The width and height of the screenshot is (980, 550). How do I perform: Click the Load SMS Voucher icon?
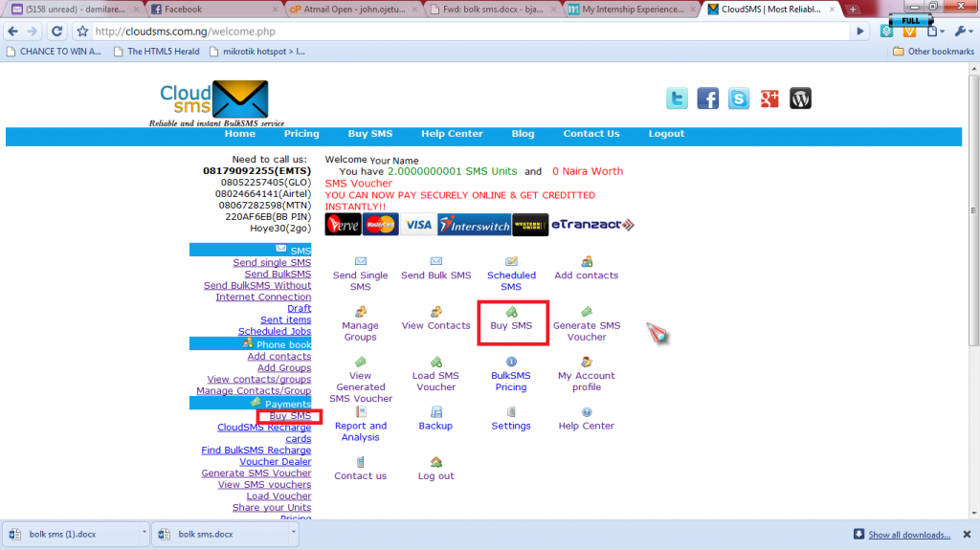coord(436,362)
